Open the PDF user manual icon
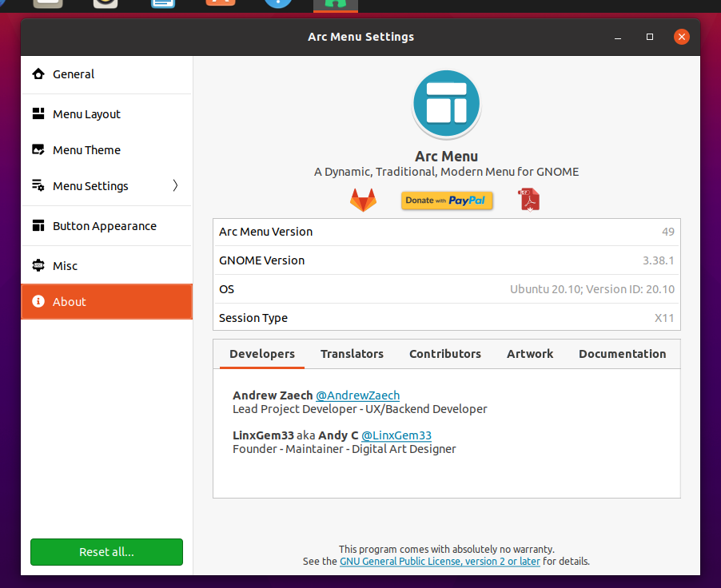The image size is (721, 588). tap(529, 200)
